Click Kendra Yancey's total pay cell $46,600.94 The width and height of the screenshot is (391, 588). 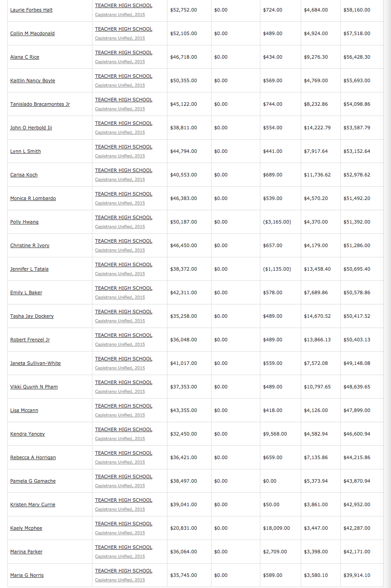pyautogui.click(x=357, y=434)
